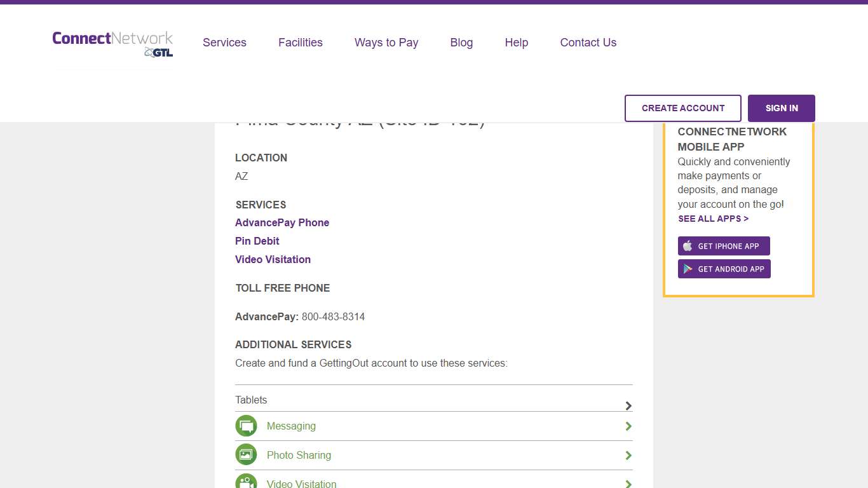Open the Help navigation item
868x488 pixels.
pos(517,43)
